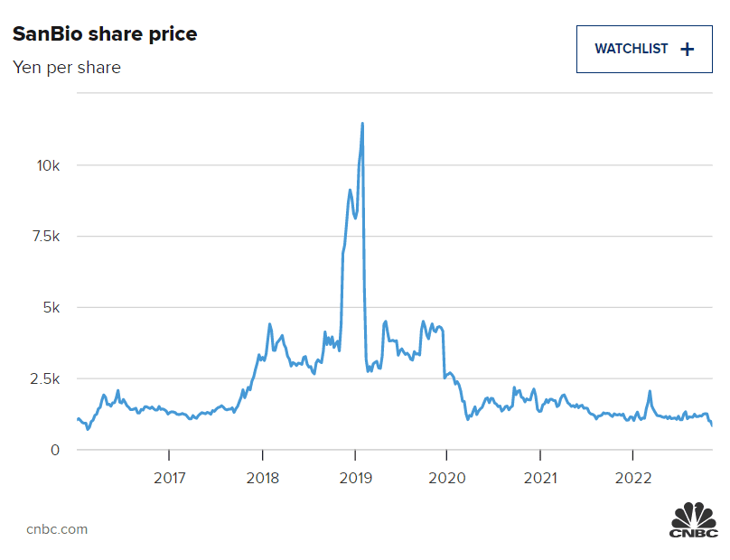The width and height of the screenshot is (730, 560).
Task: Click the 10k y-axis label
Action: pyautogui.click(x=47, y=165)
